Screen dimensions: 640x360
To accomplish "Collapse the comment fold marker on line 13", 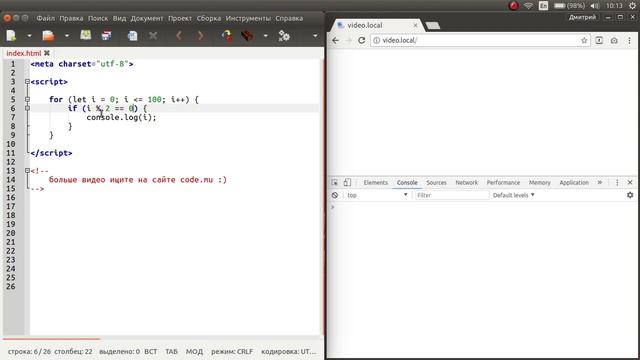I will tap(27, 171).
